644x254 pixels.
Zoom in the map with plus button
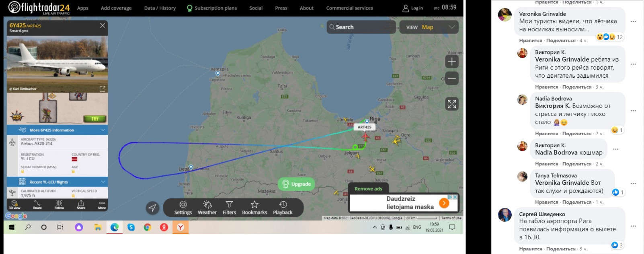[x=452, y=62]
